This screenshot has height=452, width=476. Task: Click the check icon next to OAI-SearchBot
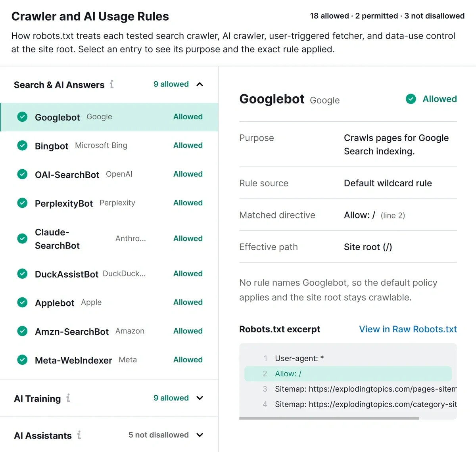click(23, 174)
